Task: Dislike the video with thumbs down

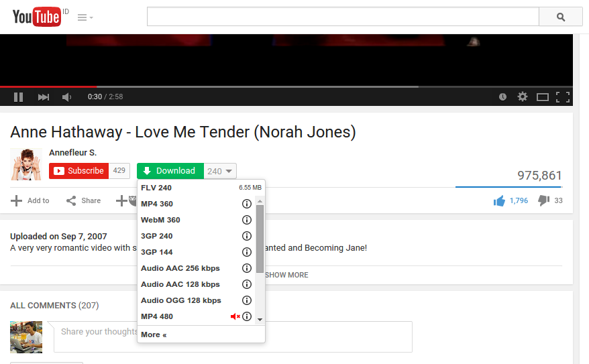Action: pos(544,200)
